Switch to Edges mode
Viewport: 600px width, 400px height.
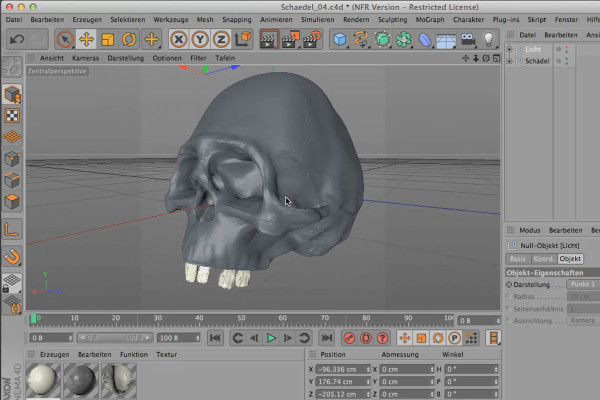(12, 180)
